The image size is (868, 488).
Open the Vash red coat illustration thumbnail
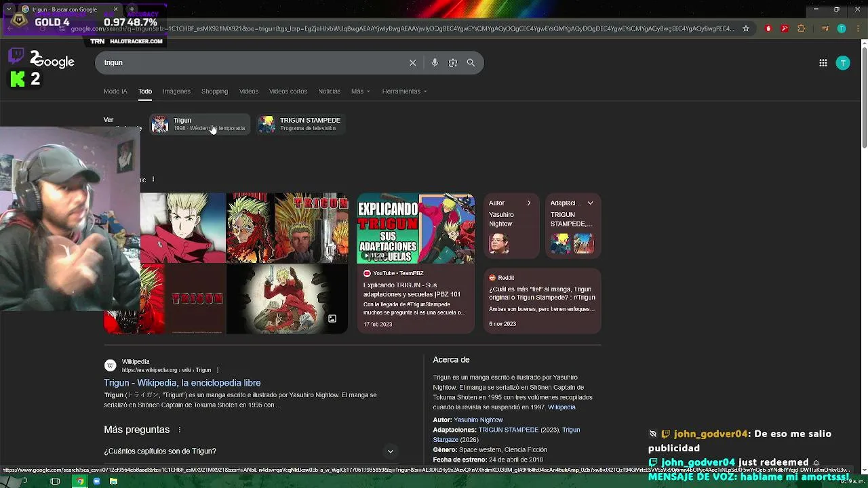287,299
